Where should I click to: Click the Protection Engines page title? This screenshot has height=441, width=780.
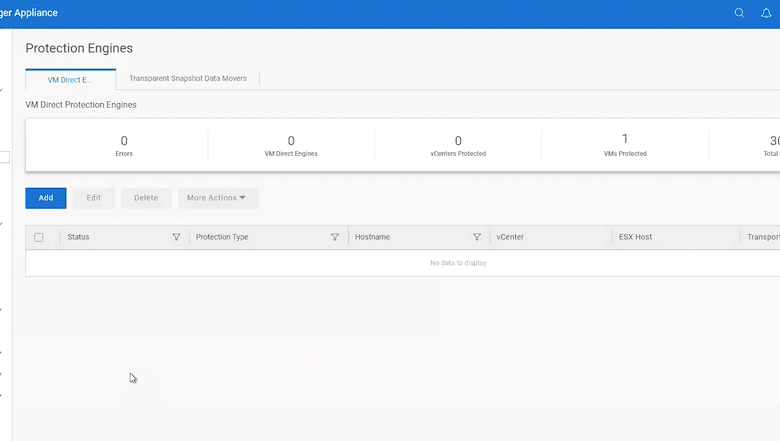pyautogui.click(x=79, y=48)
